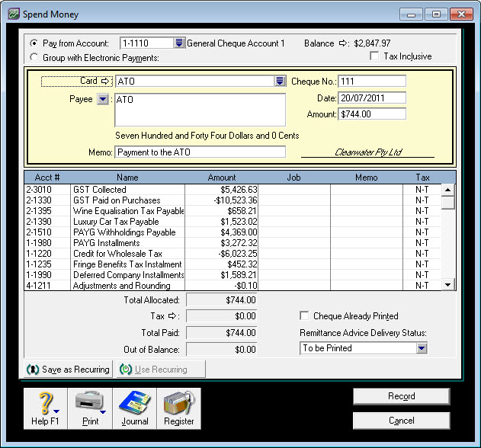Enable the Tax Inclusive checkbox
The image size is (481, 448).
click(374, 56)
